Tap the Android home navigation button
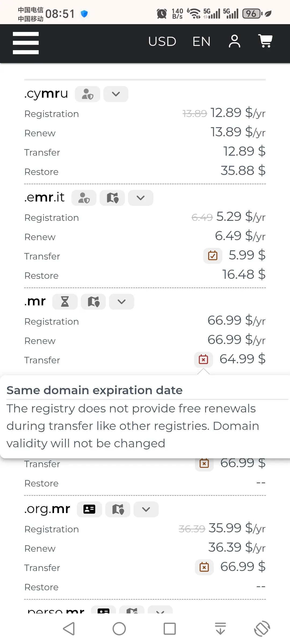 coord(119,629)
